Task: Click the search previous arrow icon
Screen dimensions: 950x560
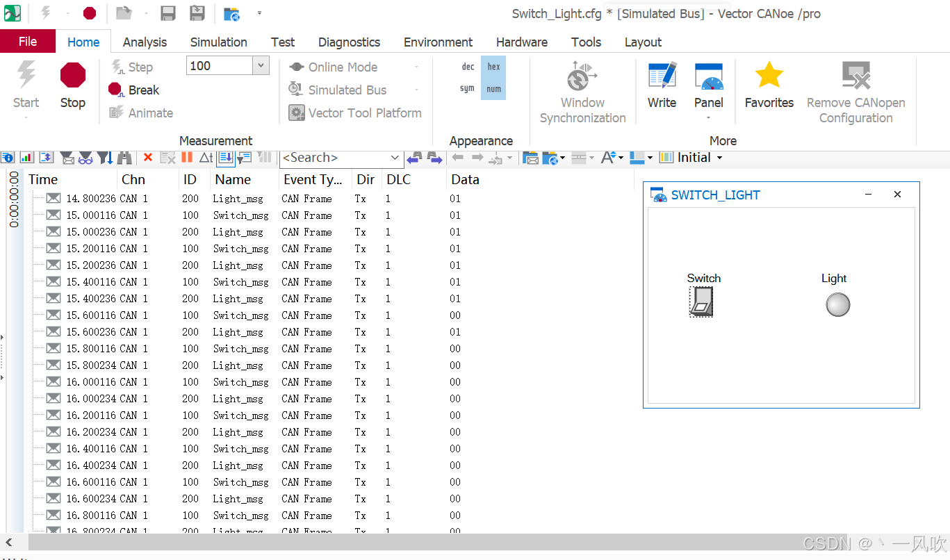Action: pos(414,158)
